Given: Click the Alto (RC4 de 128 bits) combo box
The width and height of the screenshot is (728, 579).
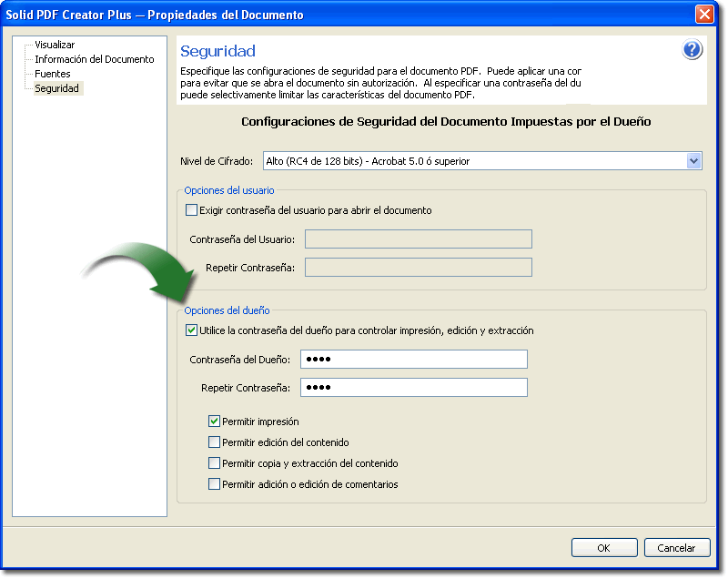Looking at the screenshot, I should click(482, 161).
